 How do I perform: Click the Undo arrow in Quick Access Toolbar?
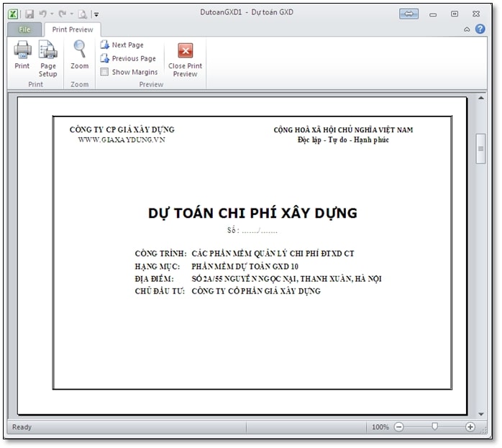tap(44, 14)
